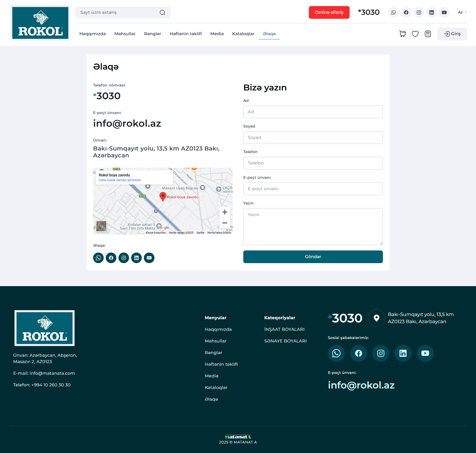Open the Giriş login button
The width and height of the screenshot is (476, 453).
click(452, 34)
